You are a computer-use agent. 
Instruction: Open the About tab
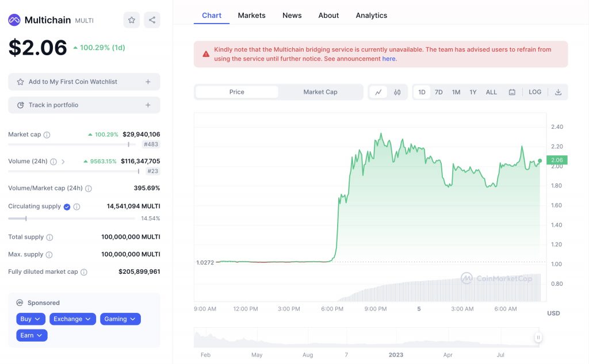tap(328, 16)
